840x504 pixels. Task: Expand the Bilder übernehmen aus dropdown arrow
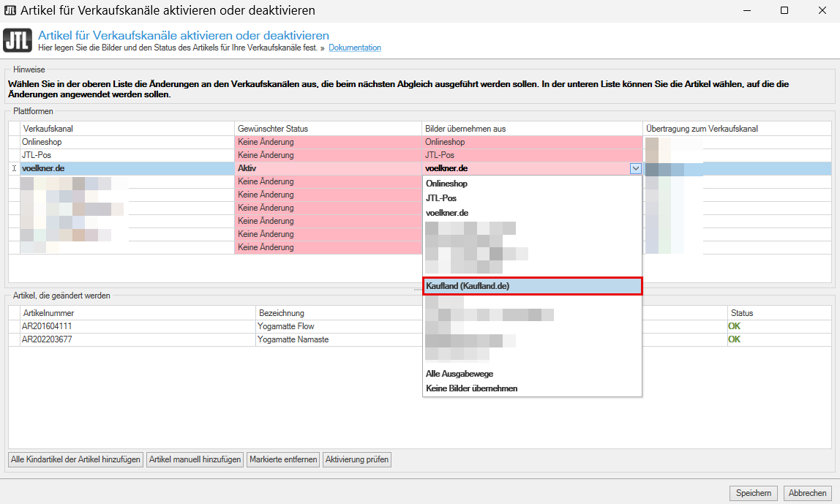tap(635, 169)
